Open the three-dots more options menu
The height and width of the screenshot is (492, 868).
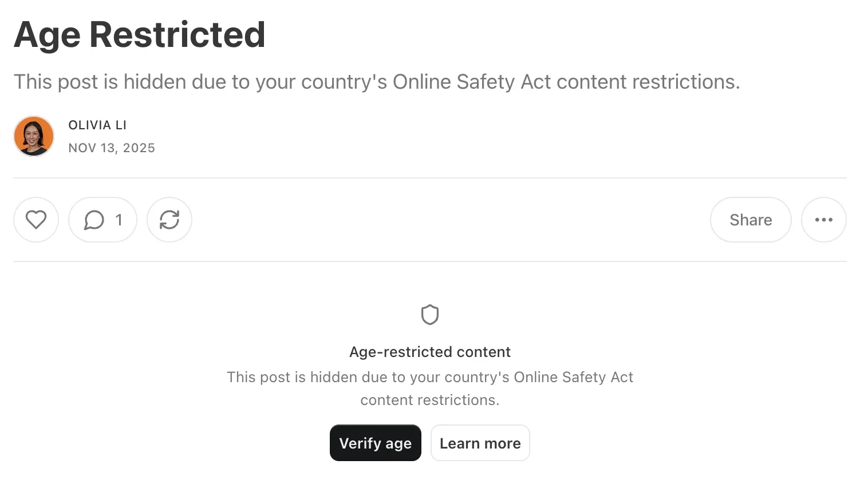click(823, 220)
